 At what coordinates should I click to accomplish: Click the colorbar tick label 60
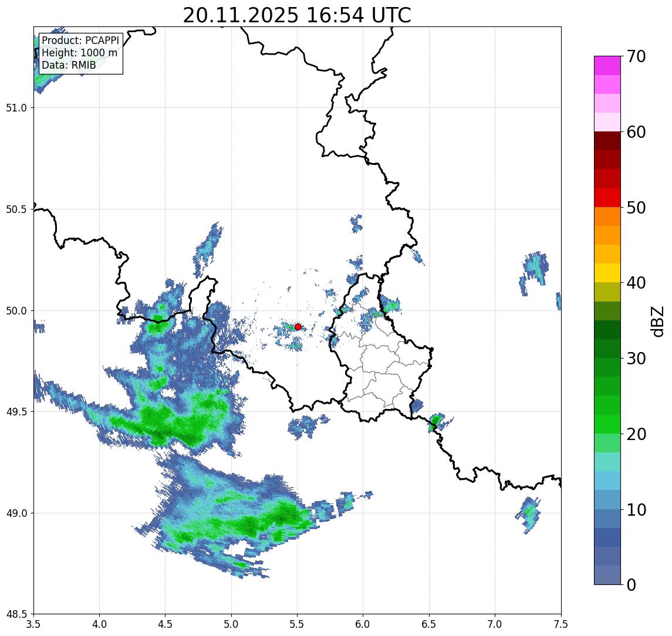(636, 133)
